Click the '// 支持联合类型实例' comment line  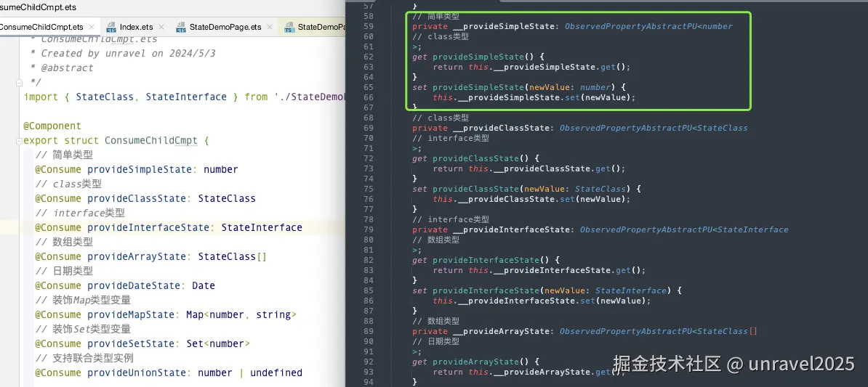tap(84, 358)
